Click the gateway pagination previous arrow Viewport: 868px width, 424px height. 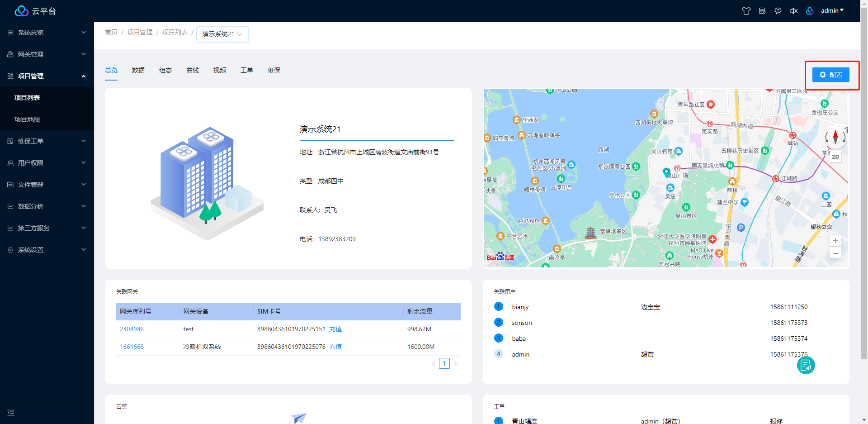tap(434, 363)
